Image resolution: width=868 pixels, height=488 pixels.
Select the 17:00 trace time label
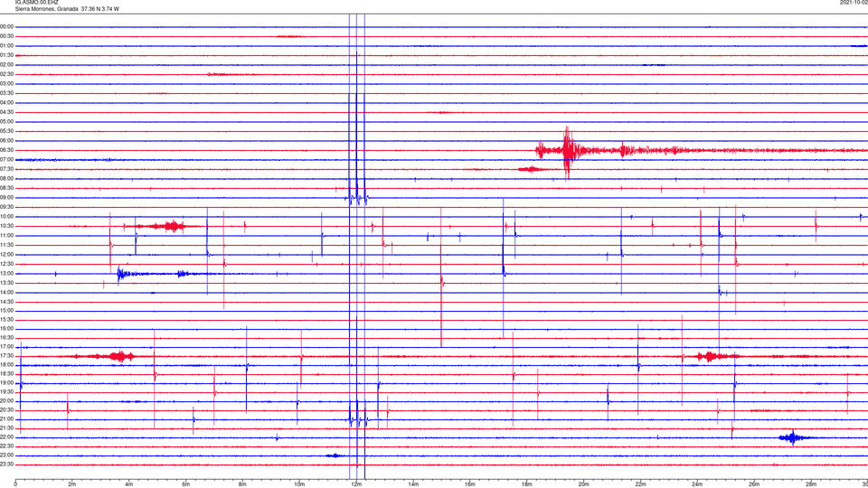7,347
